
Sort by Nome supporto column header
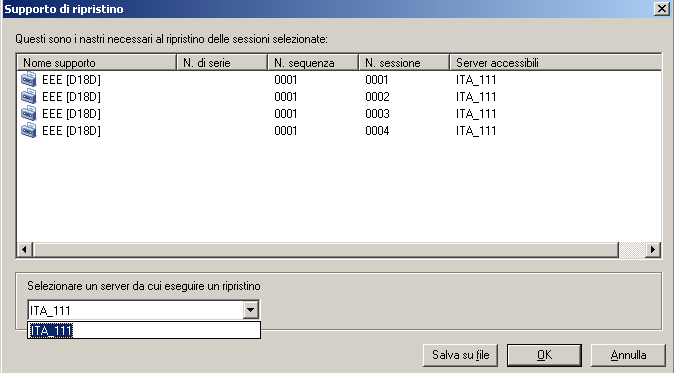(x=97, y=63)
